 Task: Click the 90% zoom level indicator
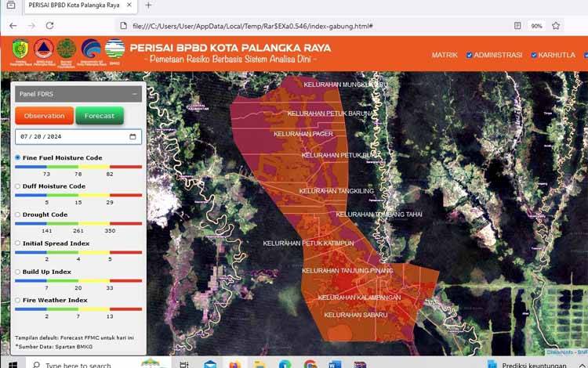[536, 26]
